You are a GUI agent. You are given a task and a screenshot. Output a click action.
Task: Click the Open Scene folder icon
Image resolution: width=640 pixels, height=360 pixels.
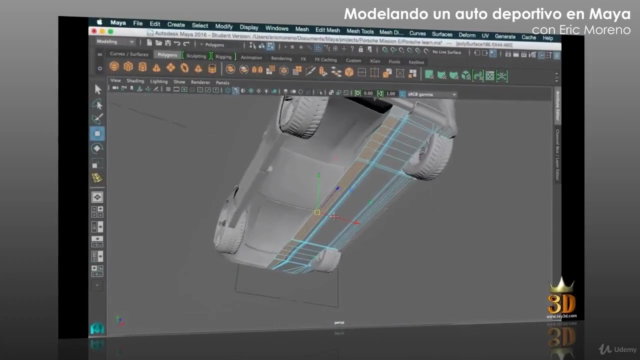pyautogui.click(x=158, y=43)
